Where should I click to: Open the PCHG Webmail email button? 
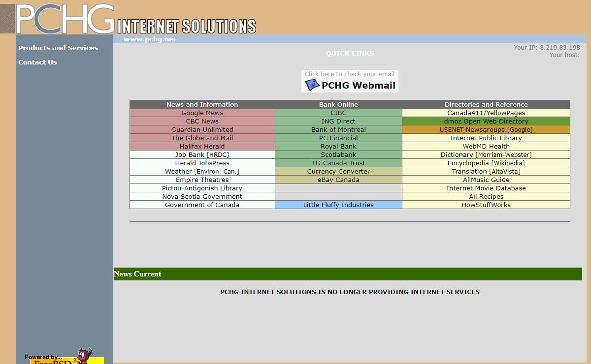point(350,81)
